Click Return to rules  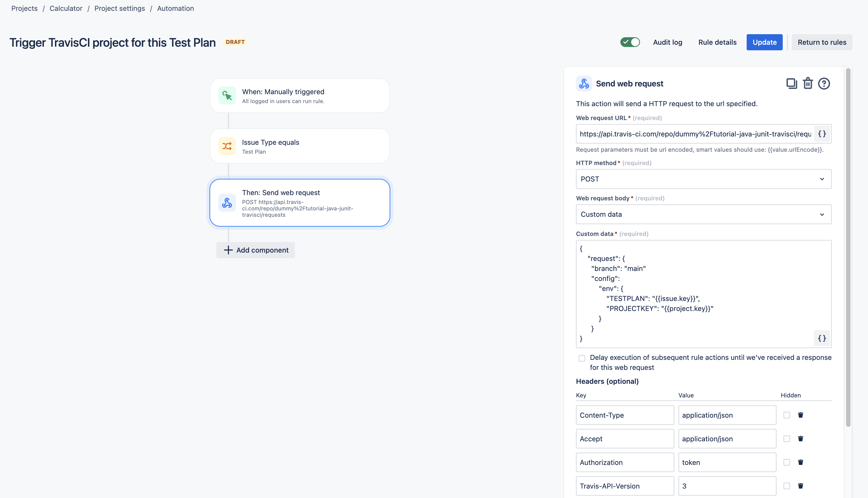pos(822,42)
